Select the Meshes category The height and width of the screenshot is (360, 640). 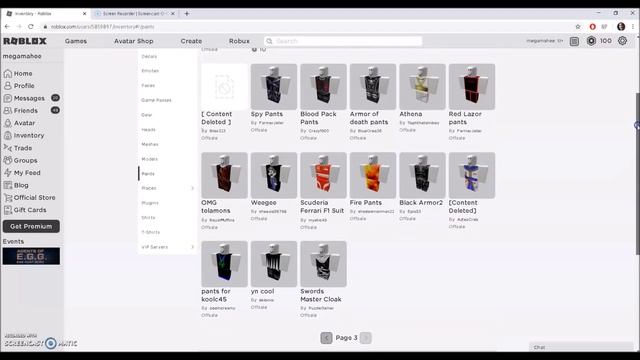pyautogui.click(x=150, y=144)
